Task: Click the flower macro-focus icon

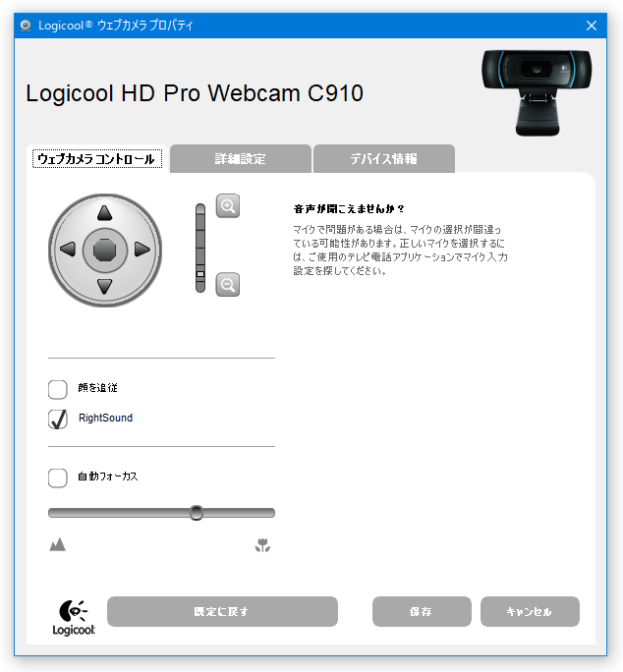Action: coord(262,545)
